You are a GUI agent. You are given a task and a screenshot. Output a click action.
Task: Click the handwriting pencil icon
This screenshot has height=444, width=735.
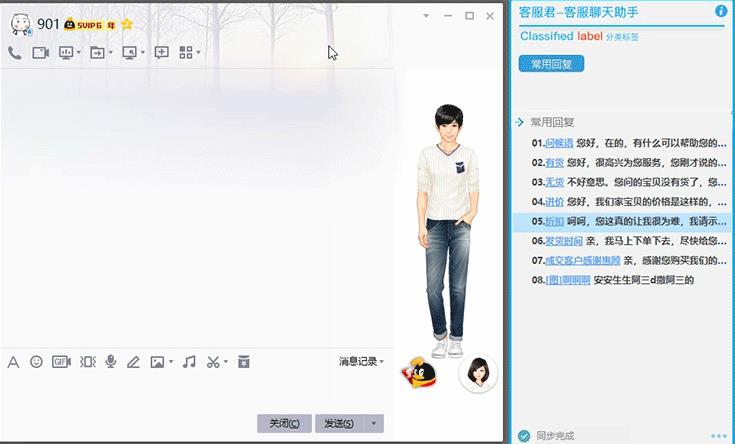pyautogui.click(x=134, y=361)
